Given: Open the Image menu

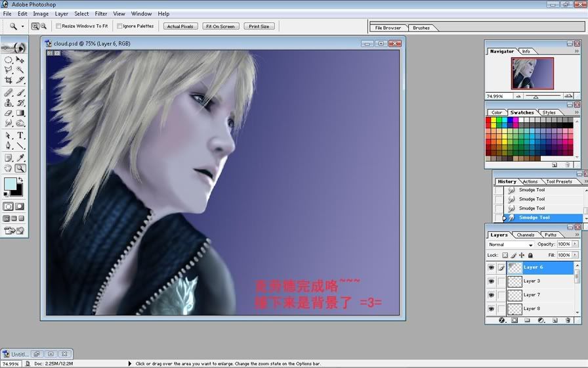Looking at the screenshot, I should pos(41,14).
